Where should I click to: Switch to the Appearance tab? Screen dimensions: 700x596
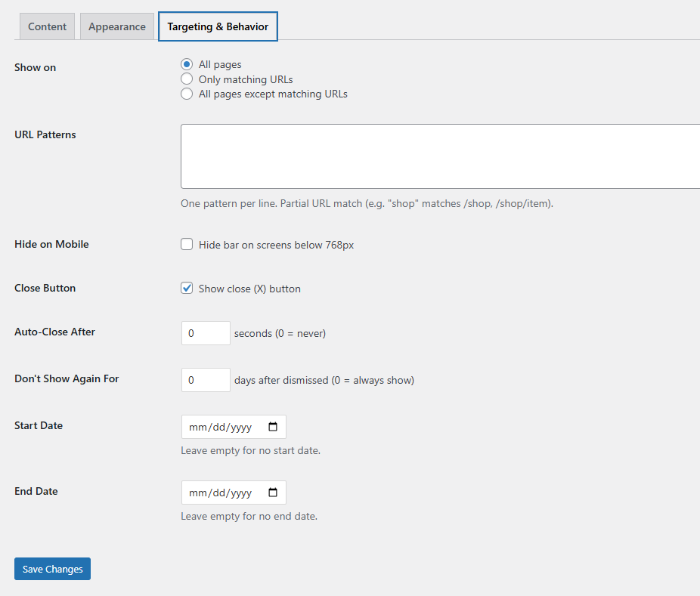(116, 26)
